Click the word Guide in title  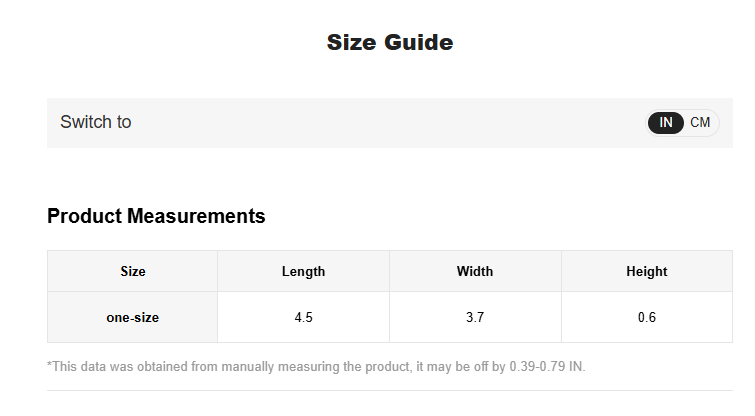point(418,42)
